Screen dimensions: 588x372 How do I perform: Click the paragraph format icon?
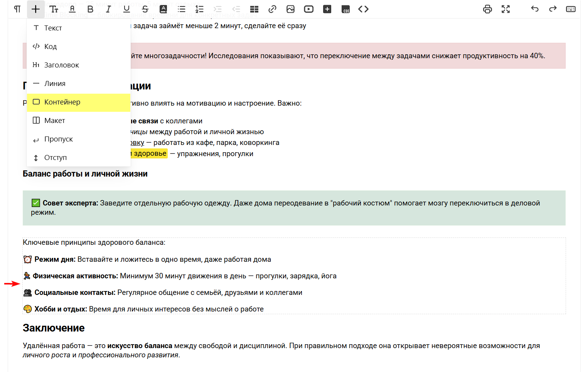[17, 9]
